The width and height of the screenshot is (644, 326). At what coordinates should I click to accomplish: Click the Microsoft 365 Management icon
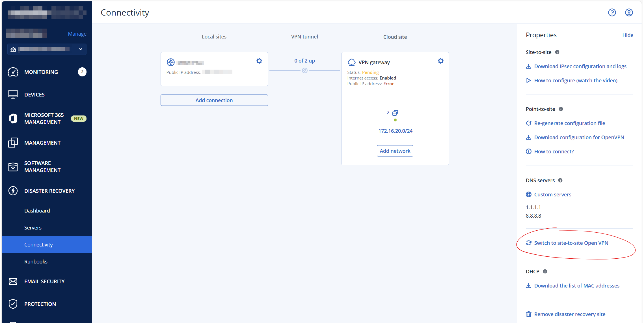(13, 119)
